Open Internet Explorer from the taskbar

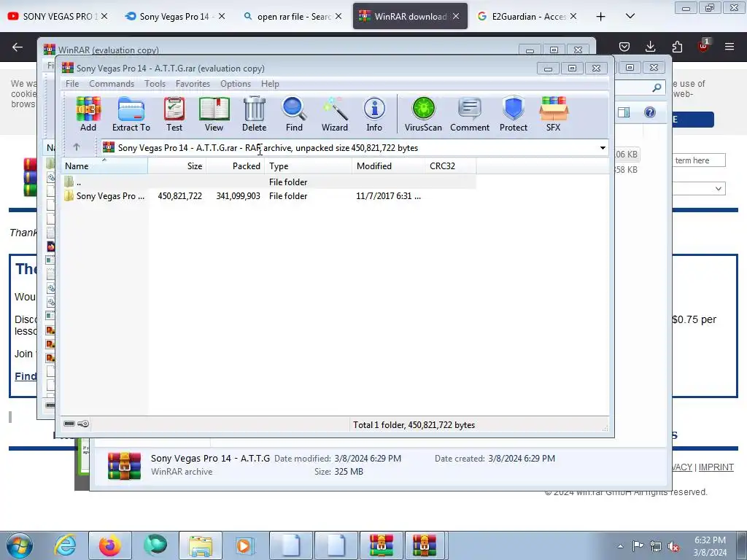[x=65, y=545]
